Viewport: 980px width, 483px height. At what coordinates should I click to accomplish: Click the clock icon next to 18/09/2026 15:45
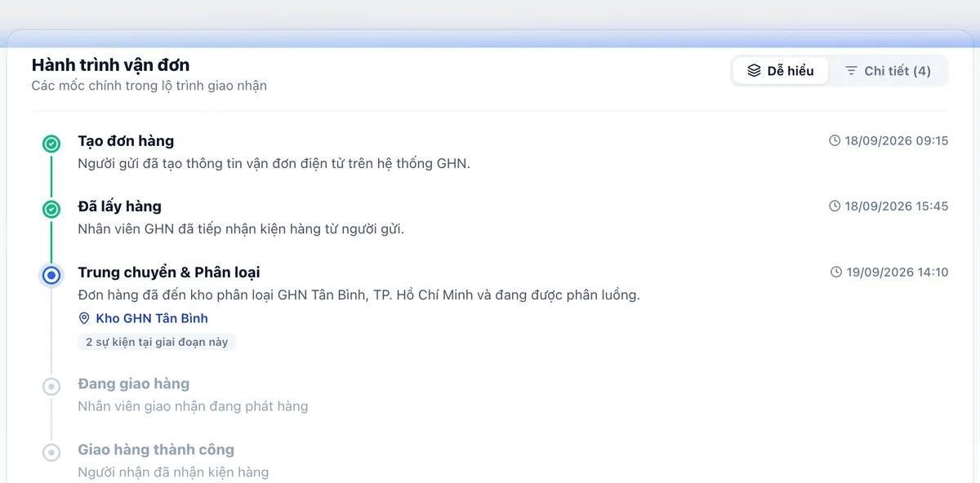coord(835,206)
